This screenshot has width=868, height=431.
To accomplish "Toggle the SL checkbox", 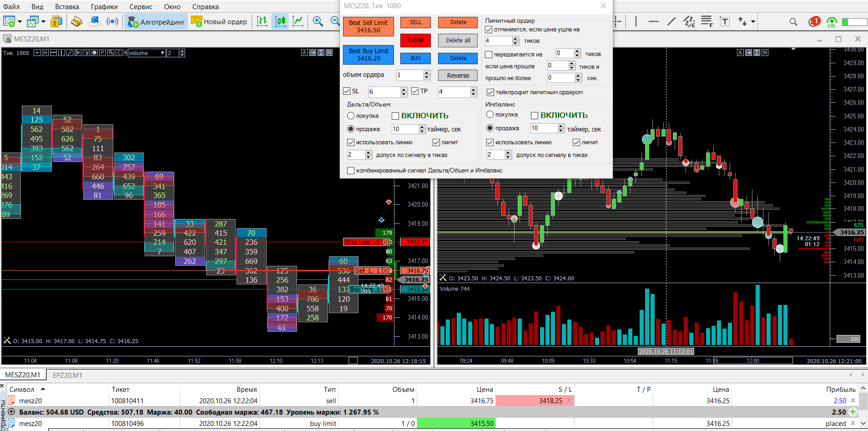I will [347, 91].
